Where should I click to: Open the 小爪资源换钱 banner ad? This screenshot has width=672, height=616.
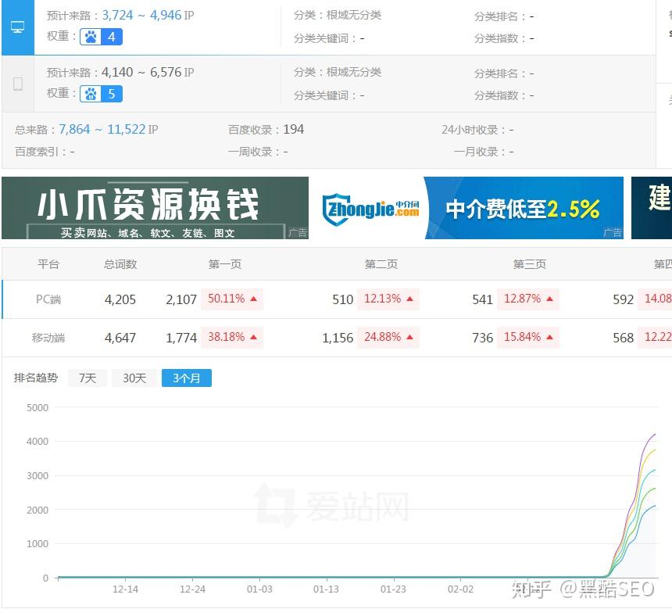pyautogui.click(x=155, y=208)
